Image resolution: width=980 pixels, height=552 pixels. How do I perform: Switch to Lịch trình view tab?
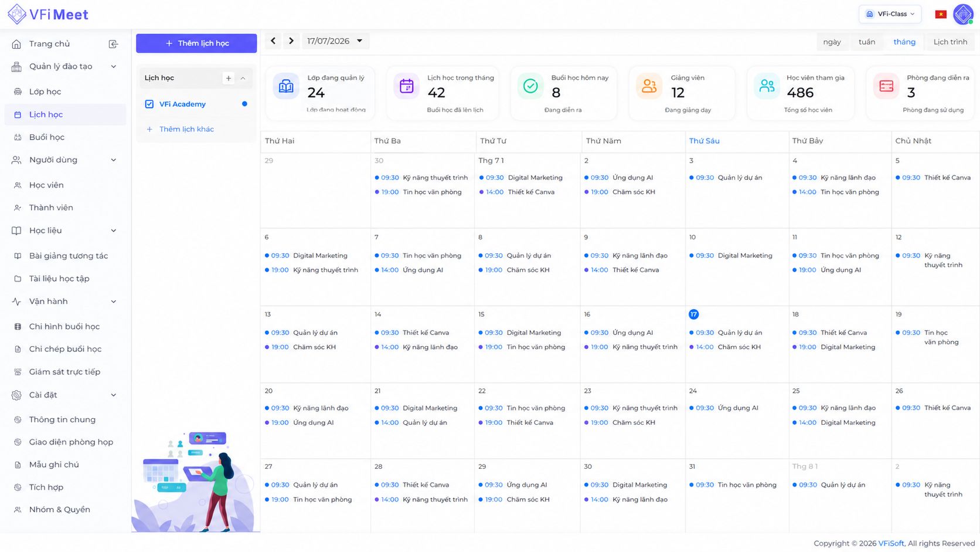click(950, 42)
